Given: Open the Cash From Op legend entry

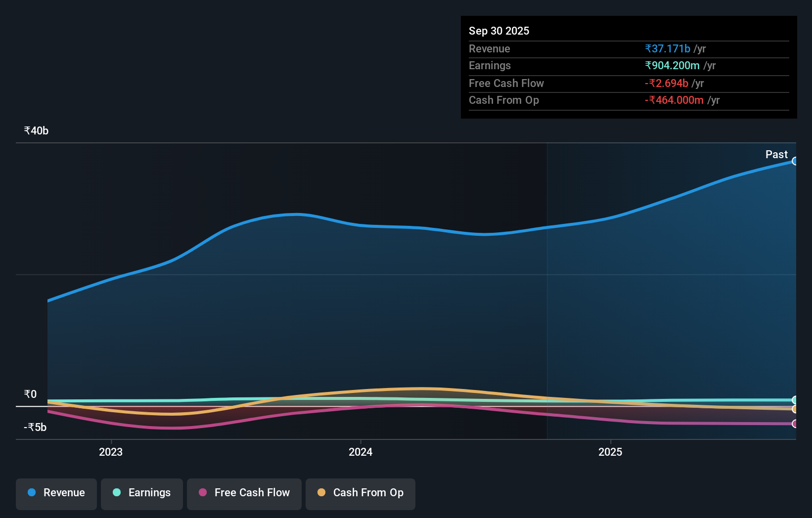Looking at the screenshot, I should [360, 493].
